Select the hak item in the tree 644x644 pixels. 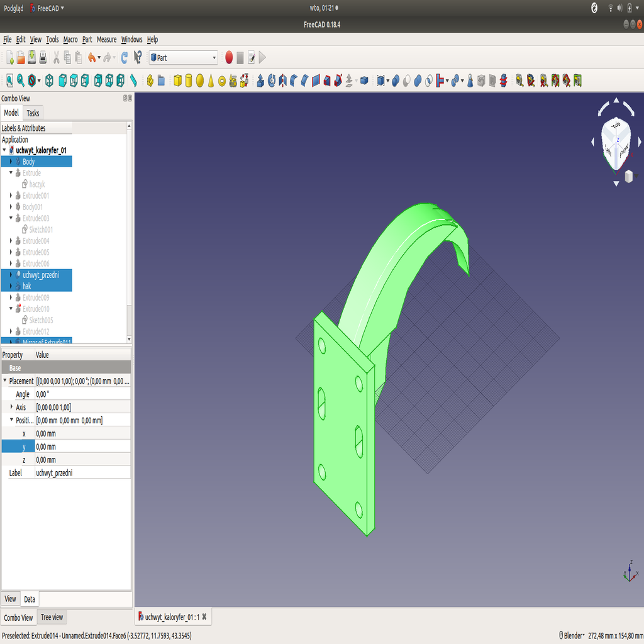click(26, 286)
